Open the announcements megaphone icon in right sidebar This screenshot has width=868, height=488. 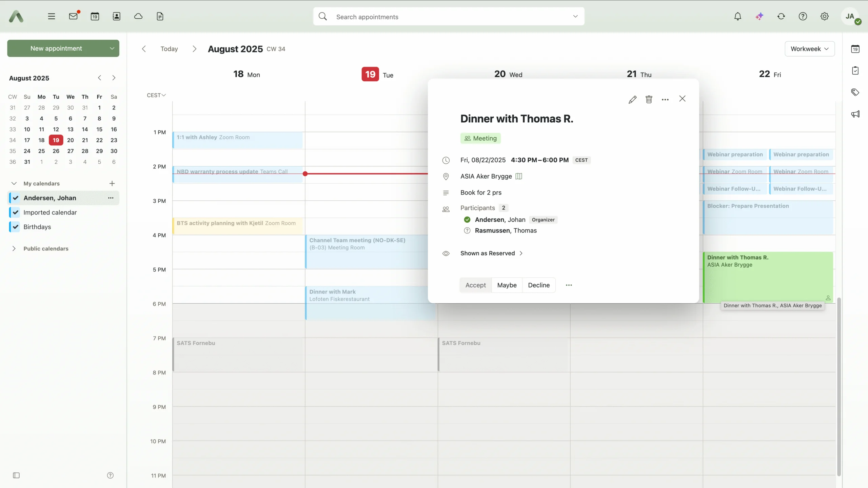855,114
